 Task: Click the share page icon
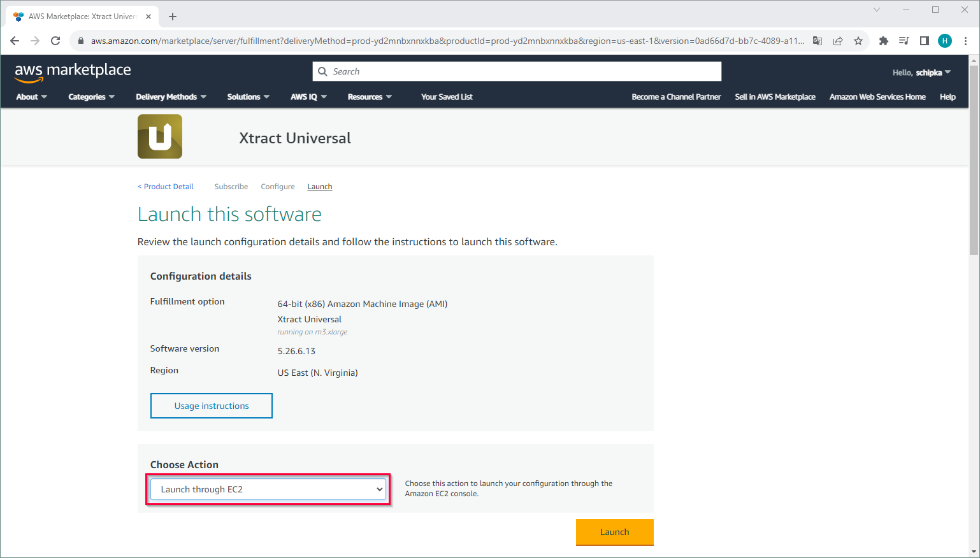click(x=838, y=41)
